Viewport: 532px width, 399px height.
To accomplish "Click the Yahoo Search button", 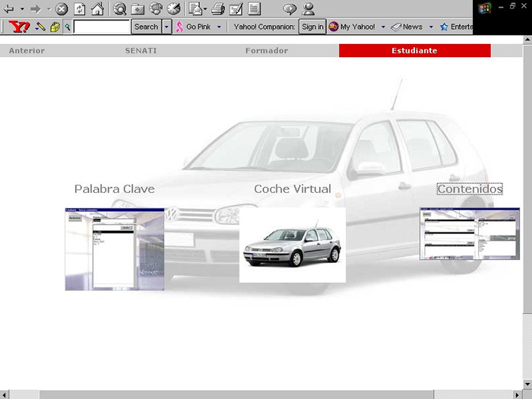I will (x=146, y=27).
